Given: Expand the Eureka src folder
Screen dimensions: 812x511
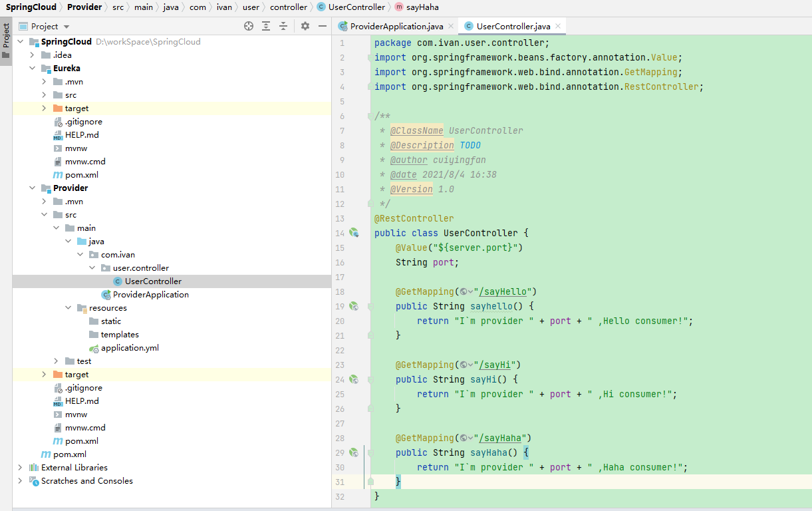Looking at the screenshot, I should 45,94.
